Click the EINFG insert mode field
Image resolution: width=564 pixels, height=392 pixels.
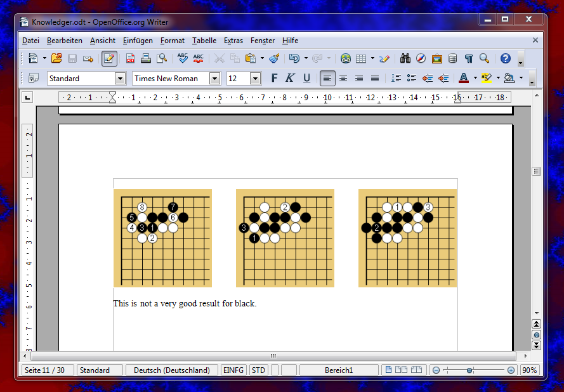click(233, 370)
